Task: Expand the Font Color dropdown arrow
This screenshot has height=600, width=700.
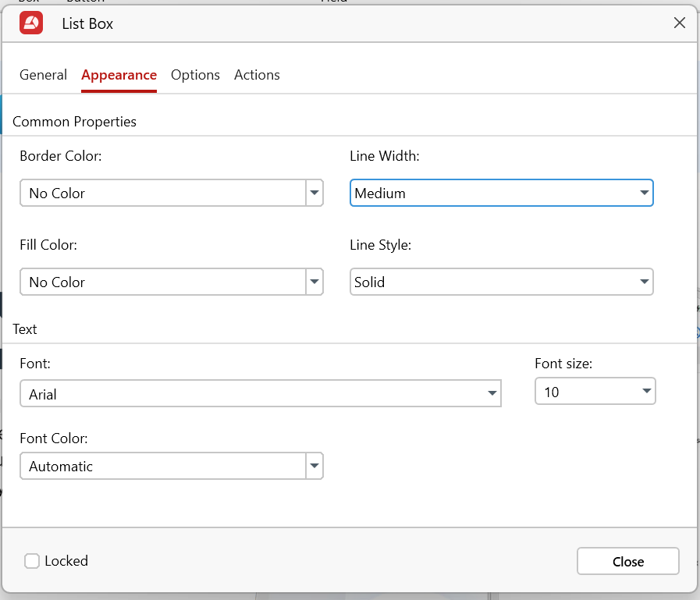Action: point(314,466)
